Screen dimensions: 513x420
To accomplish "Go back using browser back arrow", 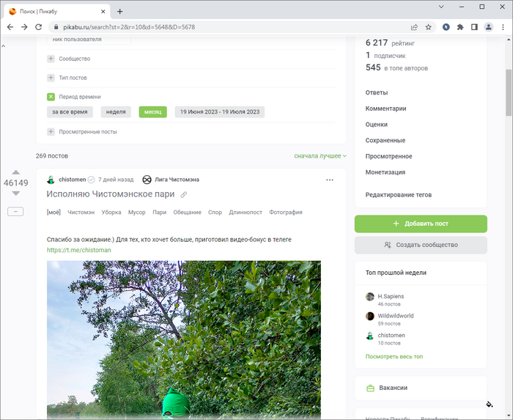I will 10,27.
